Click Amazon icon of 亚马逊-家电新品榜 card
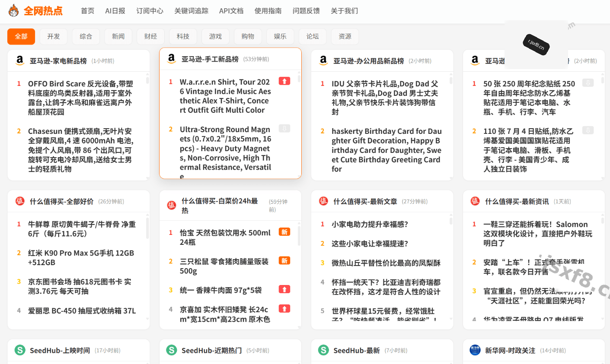The width and height of the screenshot is (610, 364). (x=20, y=60)
